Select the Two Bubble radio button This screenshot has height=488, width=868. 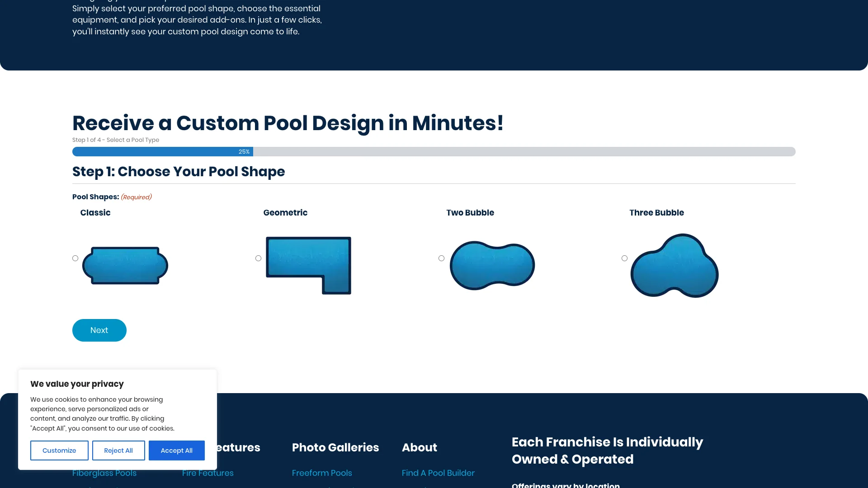(x=441, y=258)
